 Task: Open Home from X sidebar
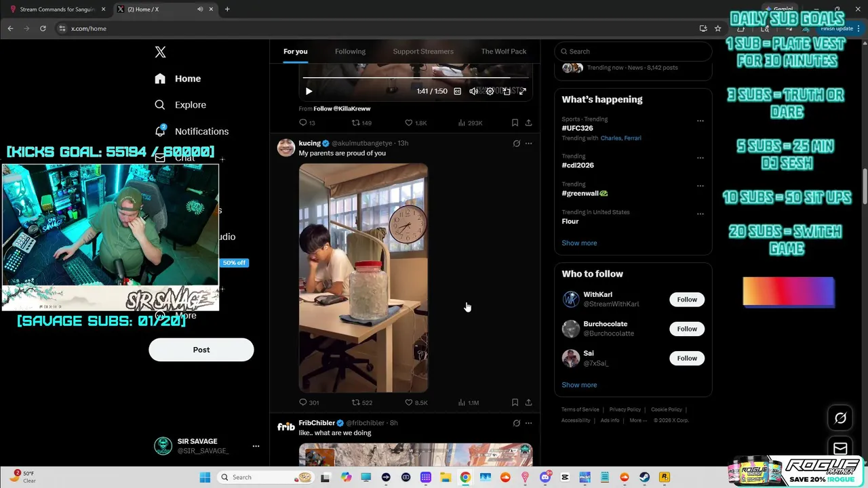pyautogui.click(x=178, y=79)
